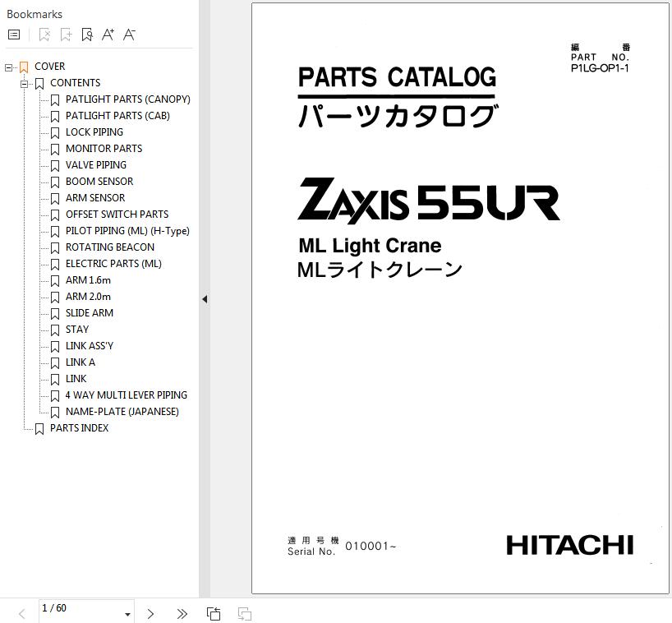Click the bookmark icon beside COVER

coord(24,67)
